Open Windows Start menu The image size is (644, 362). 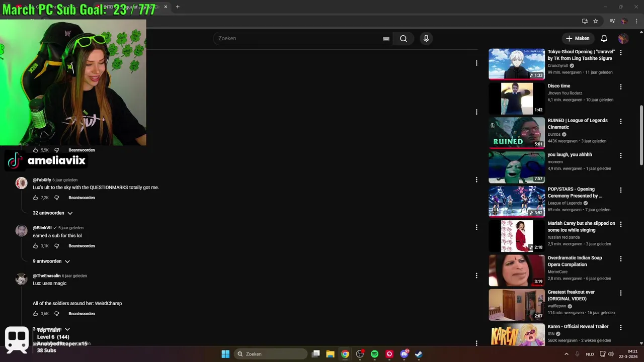(x=225, y=354)
